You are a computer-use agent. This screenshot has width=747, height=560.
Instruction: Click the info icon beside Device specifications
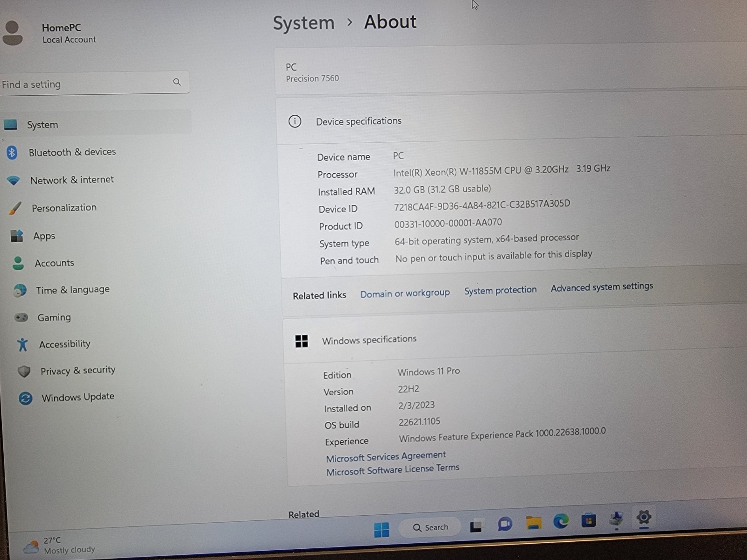coord(295,121)
